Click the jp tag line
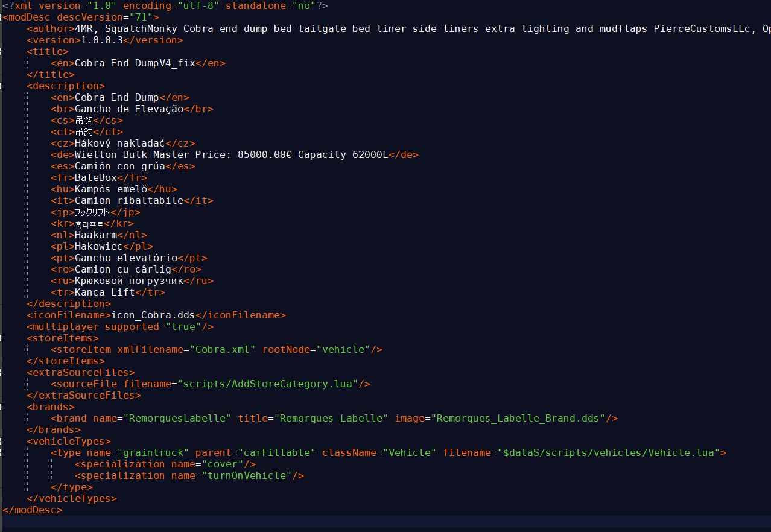771x532 pixels. point(96,212)
